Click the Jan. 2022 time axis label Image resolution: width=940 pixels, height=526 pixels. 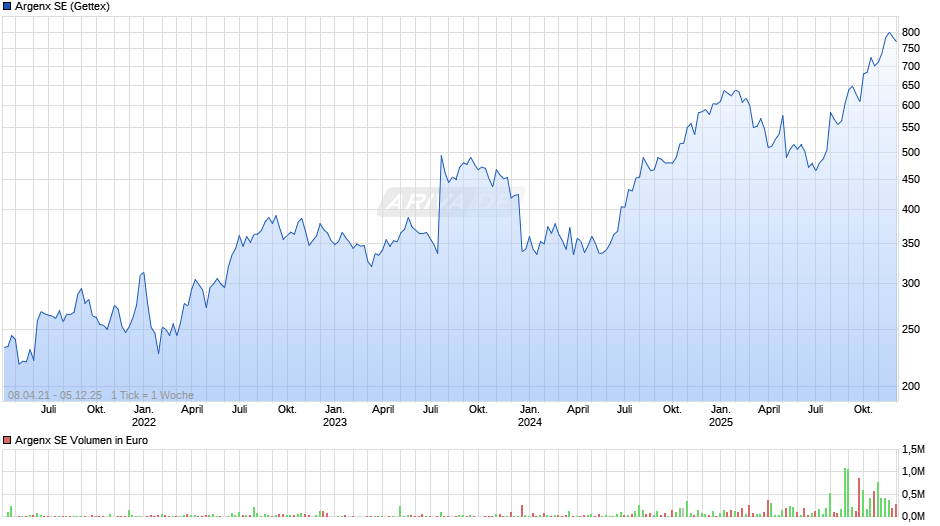point(144,416)
